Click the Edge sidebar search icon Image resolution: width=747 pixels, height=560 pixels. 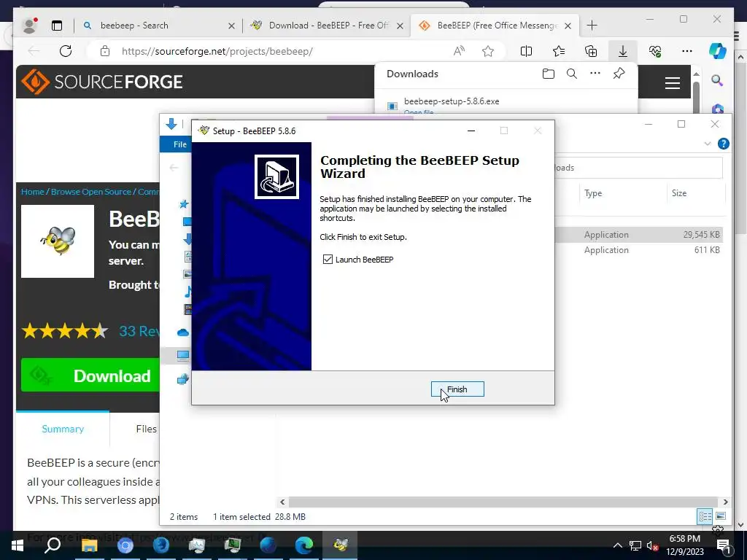(717, 80)
